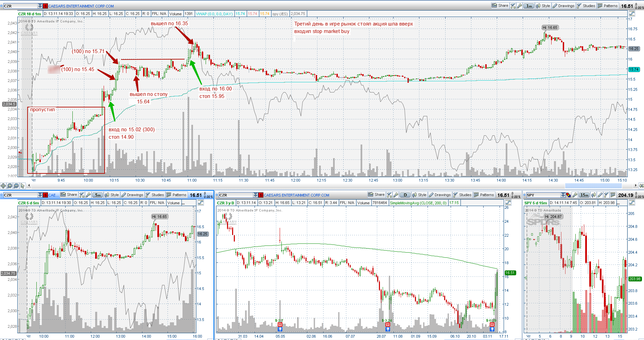Expand symbol dropdown in main CZR chart

40,6
